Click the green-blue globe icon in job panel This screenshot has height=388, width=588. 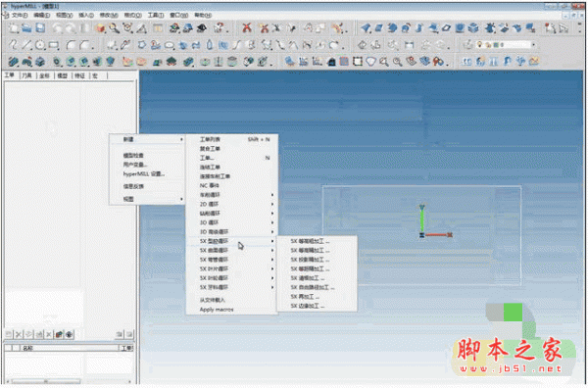70,334
